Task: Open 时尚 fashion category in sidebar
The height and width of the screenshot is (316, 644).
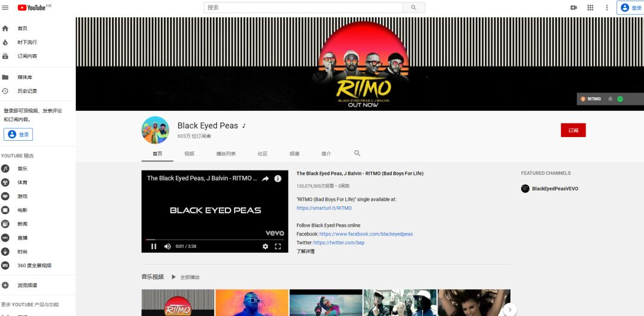Action: [x=38, y=252]
